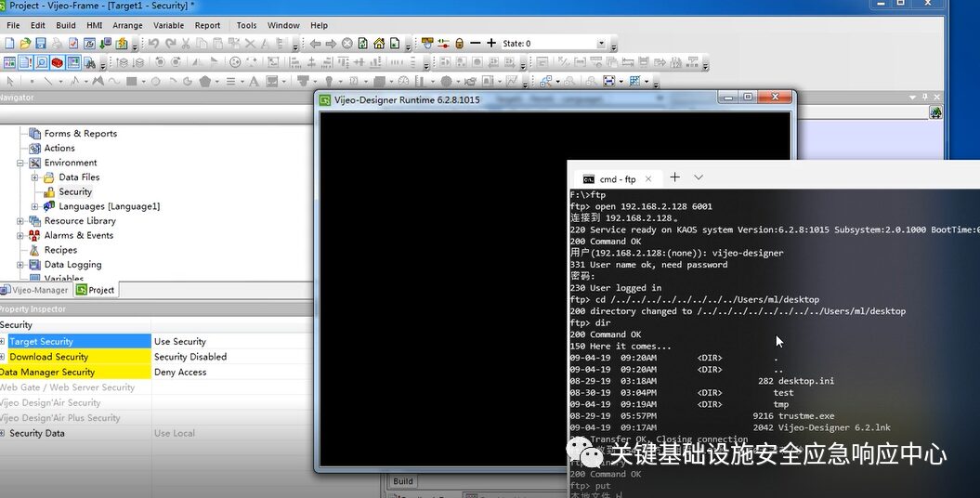Screen dimensions: 980x498
Task: Select the cmd - ftp terminal tab
Action: click(618, 179)
